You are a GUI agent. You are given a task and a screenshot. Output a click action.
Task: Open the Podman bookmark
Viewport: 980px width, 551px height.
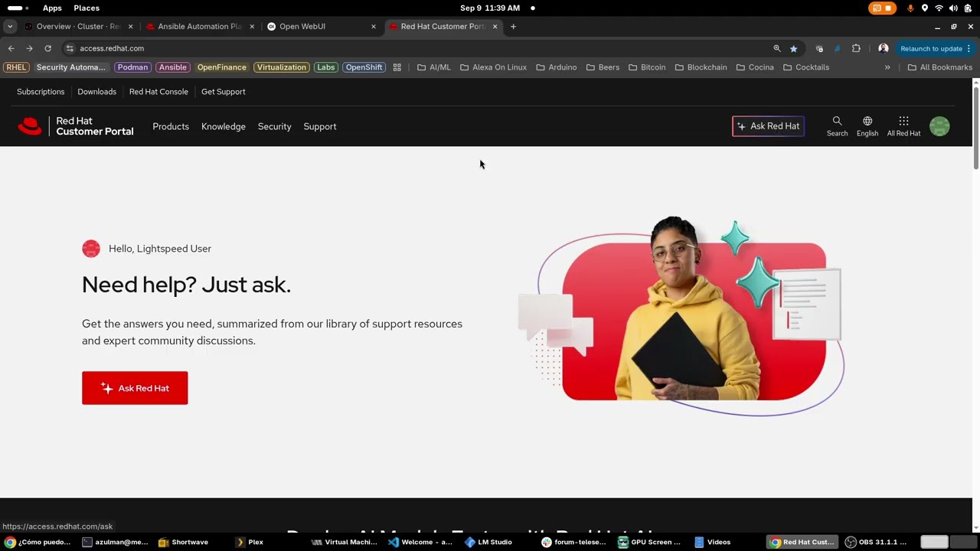coord(132,67)
